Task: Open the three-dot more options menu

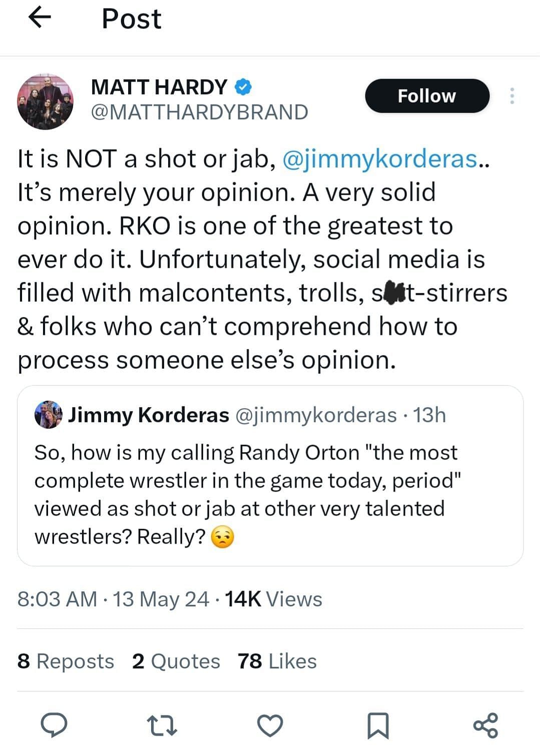Action: coord(511,96)
